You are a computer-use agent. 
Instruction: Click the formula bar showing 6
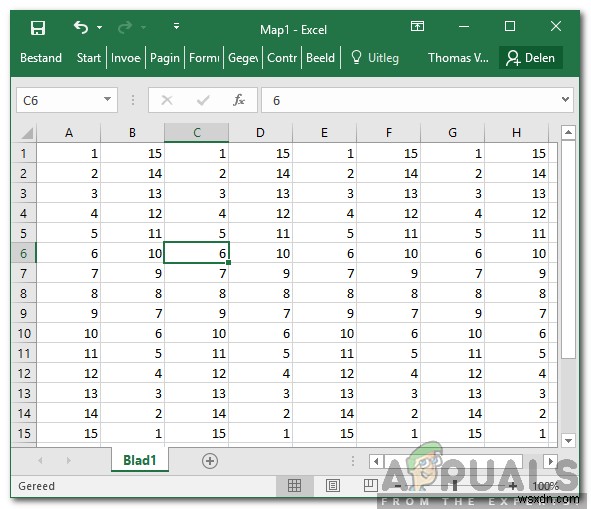(410, 100)
